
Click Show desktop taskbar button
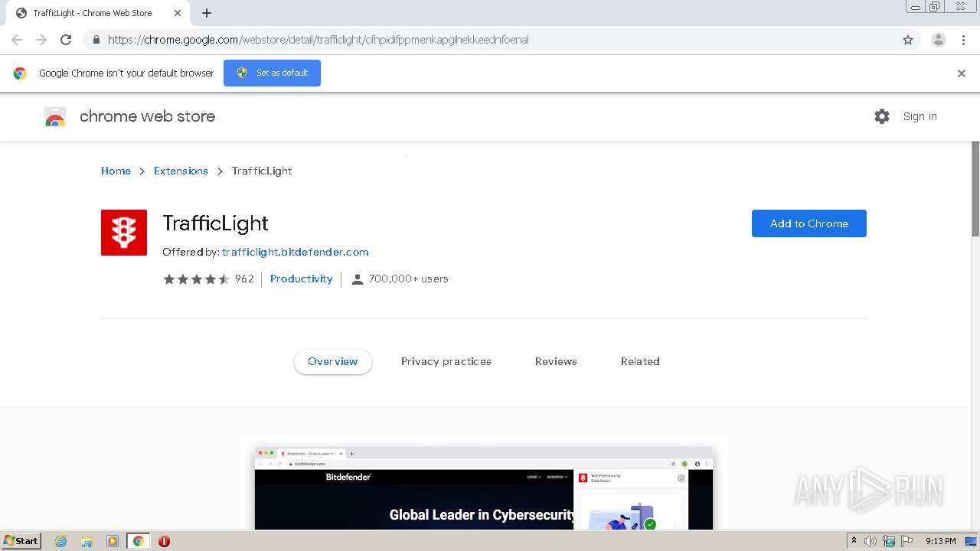[x=972, y=541]
